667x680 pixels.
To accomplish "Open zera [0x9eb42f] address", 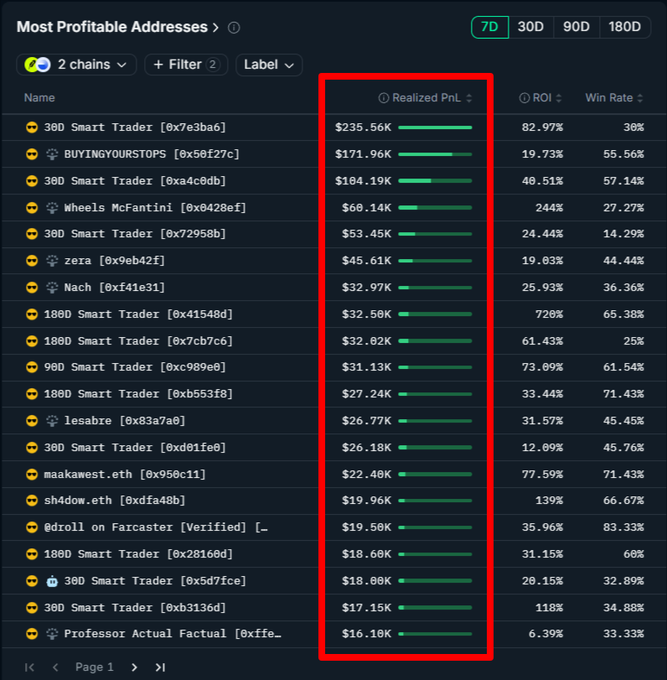I will pyautogui.click(x=114, y=261).
